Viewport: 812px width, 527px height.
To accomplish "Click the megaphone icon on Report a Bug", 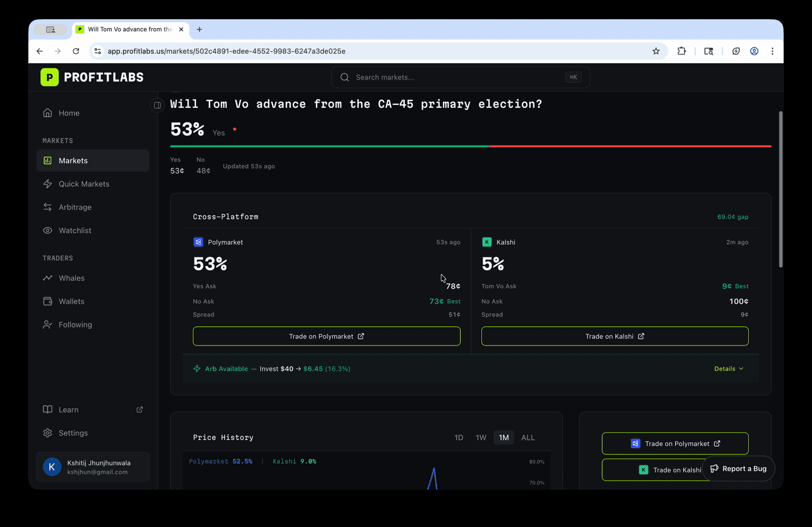I will pos(715,468).
